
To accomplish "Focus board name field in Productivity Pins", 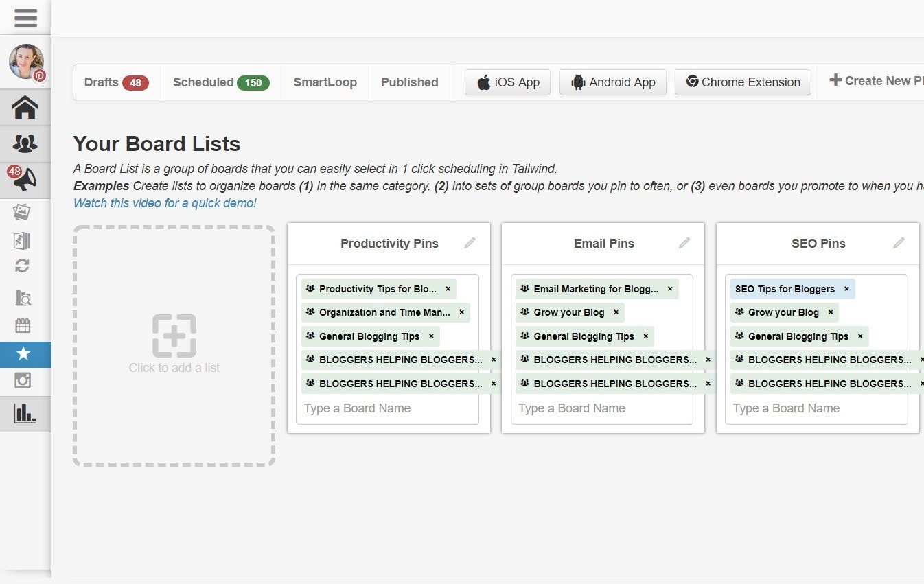I will pos(388,408).
